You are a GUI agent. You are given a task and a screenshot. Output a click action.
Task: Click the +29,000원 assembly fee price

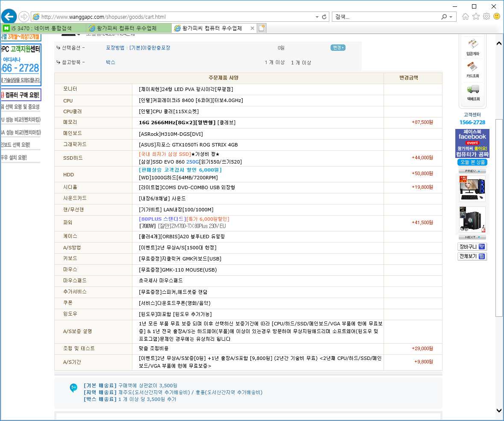[x=422, y=348]
